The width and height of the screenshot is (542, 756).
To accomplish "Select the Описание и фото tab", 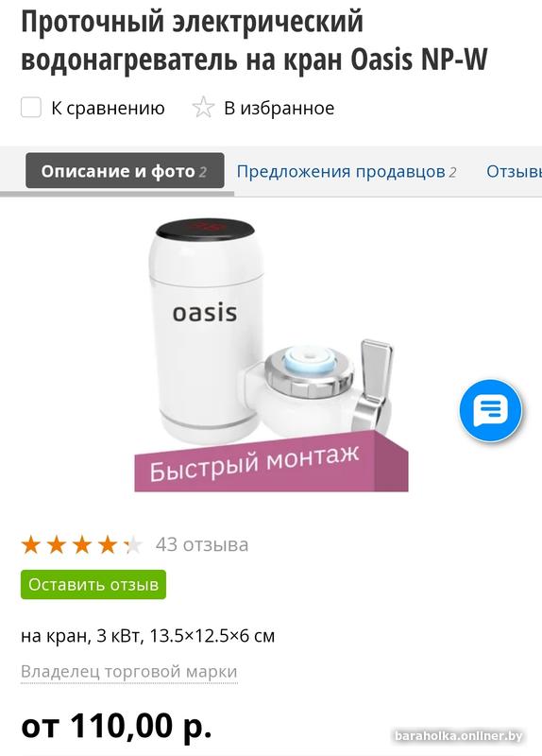I will 125,171.
